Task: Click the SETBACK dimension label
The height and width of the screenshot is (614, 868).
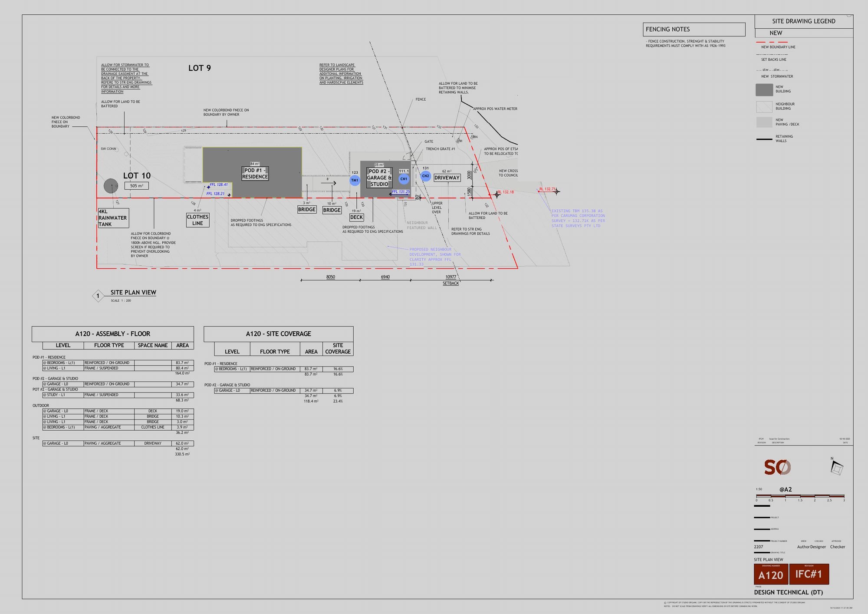Action: [x=450, y=284]
